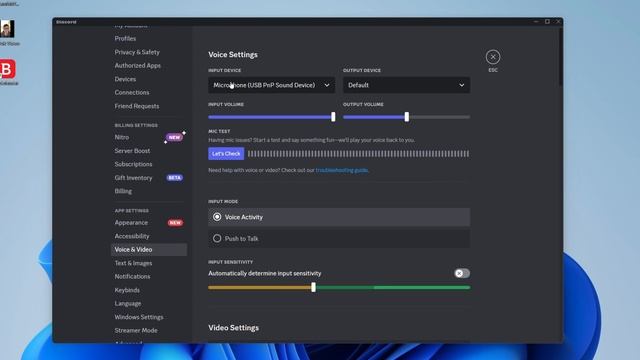
Task: Click the Input Sensitivity slider handle
Action: pos(313,287)
